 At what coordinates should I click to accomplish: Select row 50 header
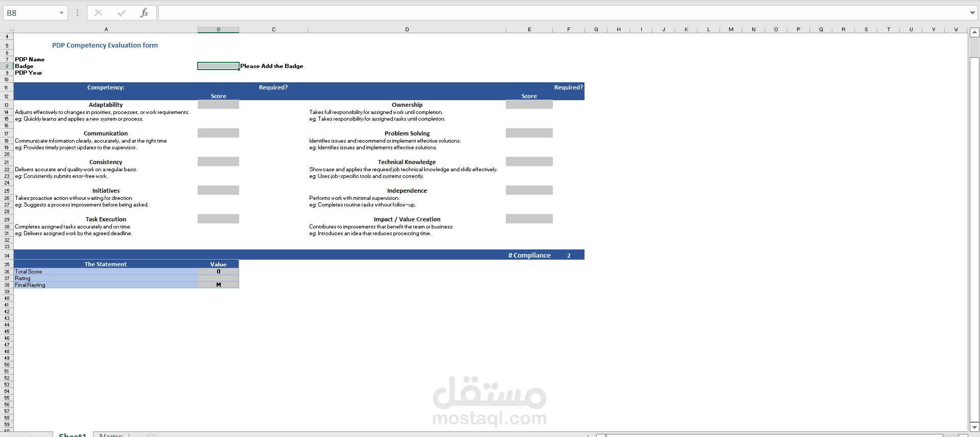coord(7,365)
